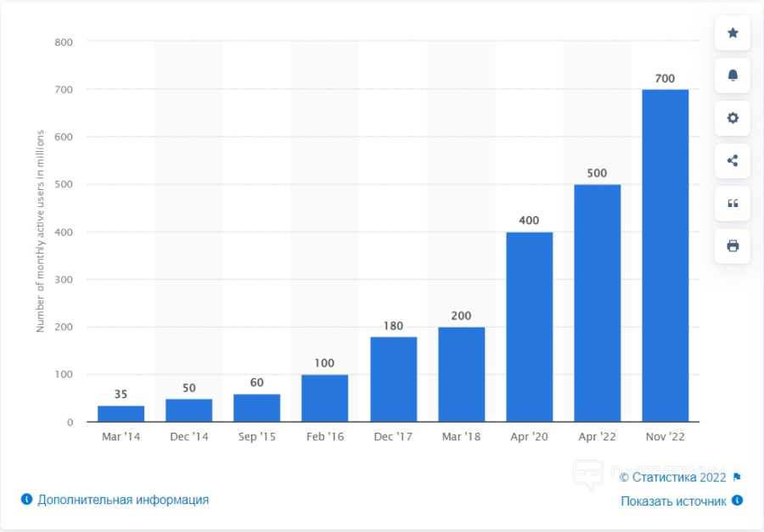Click the bell notification icon
This screenshot has width=764, height=532.
pyautogui.click(x=733, y=75)
